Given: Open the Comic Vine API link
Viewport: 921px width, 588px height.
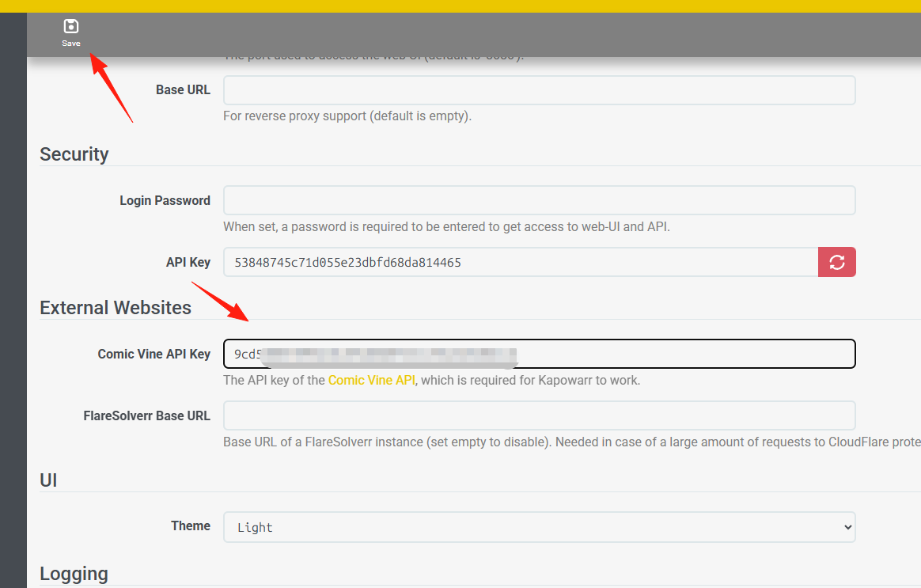Looking at the screenshot, I should pyautogui.click(x=371, y=380).
